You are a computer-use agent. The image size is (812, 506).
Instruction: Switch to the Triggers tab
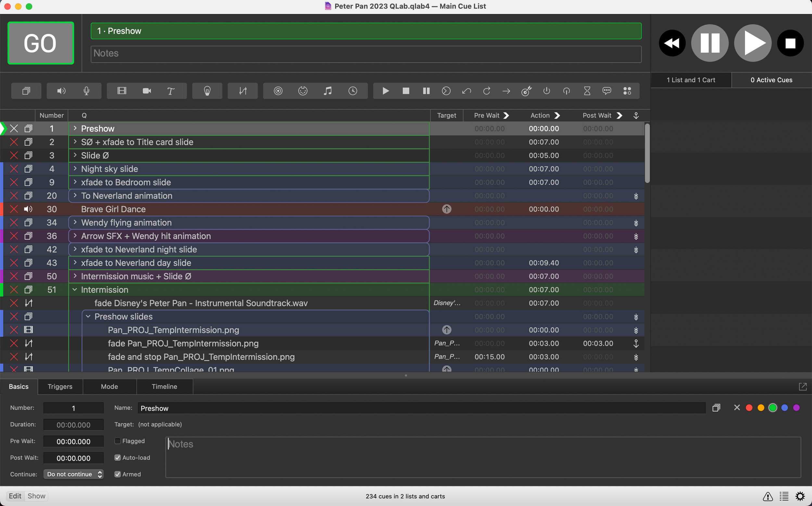[x=60, y=386]
